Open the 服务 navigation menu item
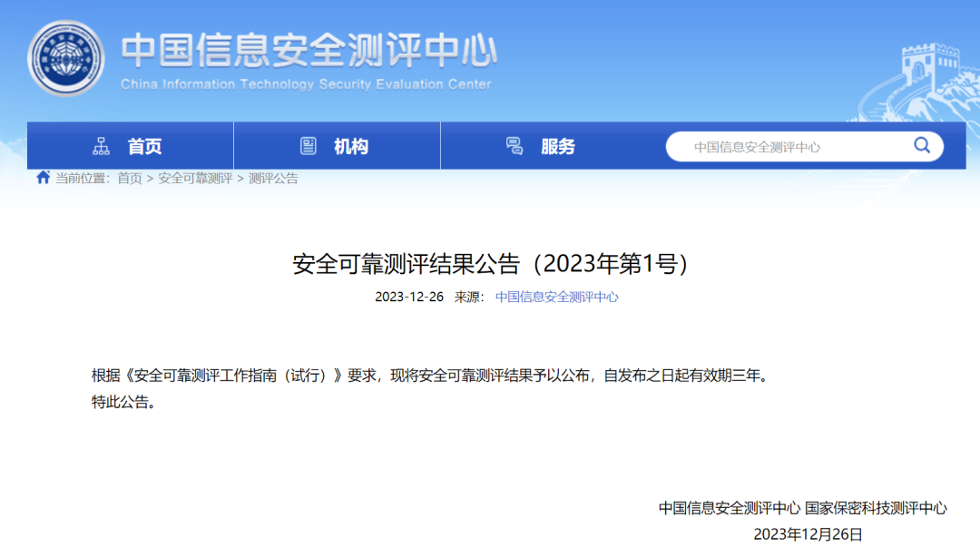This screenshot has width=980, height=547. coord(544,146)
